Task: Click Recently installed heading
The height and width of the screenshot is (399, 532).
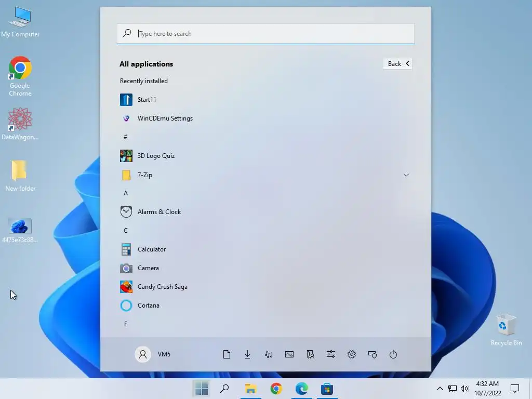Action: (143, 81)
